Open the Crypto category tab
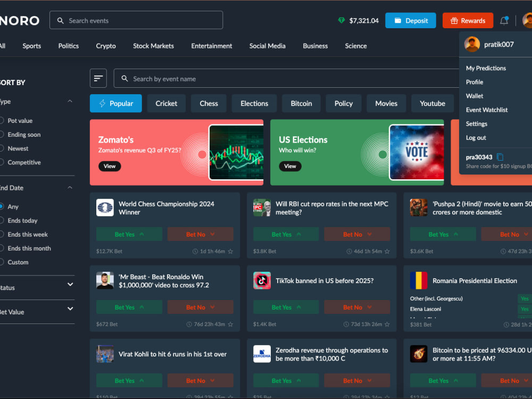Image resolution: width=532 pixels, height=399 pixels. click(x=106, y=46)
